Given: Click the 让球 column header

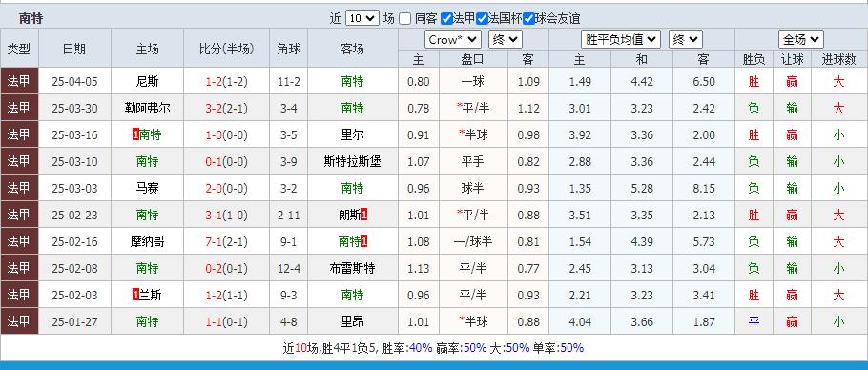Looking at the screenshot, I should [x=792, y=60].
